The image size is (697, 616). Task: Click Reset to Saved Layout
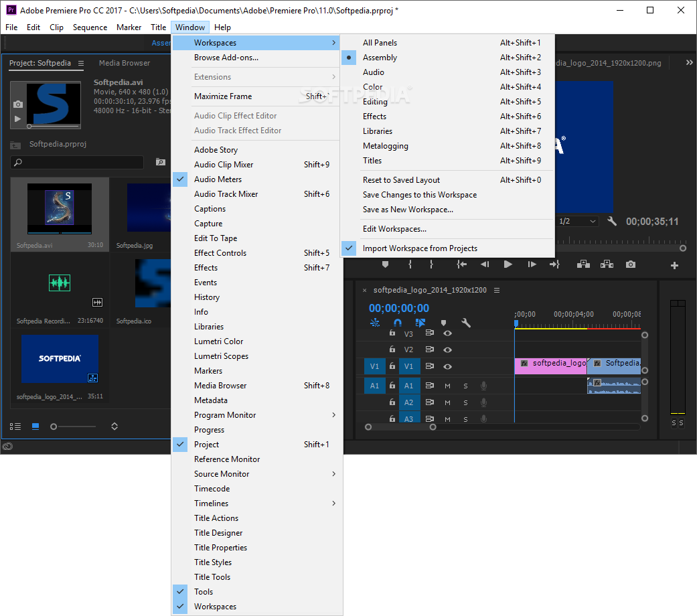pyautogui.click(x=448, y=180)
